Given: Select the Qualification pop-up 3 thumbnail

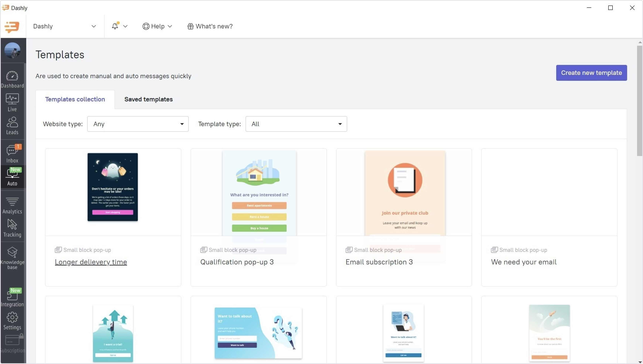Looking at the screenshot, I should tap(259, 193).
